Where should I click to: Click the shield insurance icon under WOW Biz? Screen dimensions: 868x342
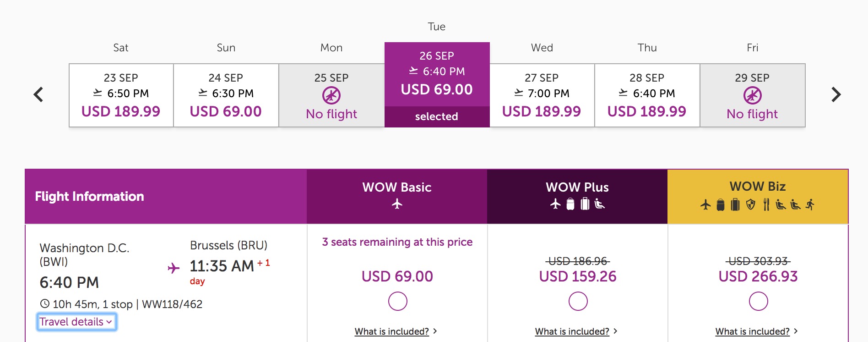click(750, 204)
